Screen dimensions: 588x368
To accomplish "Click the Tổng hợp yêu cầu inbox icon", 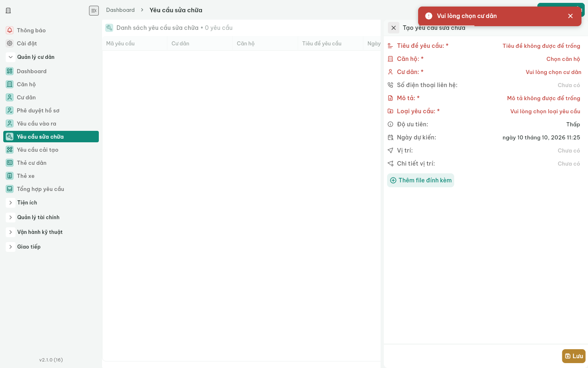I will tap(10, 189).
